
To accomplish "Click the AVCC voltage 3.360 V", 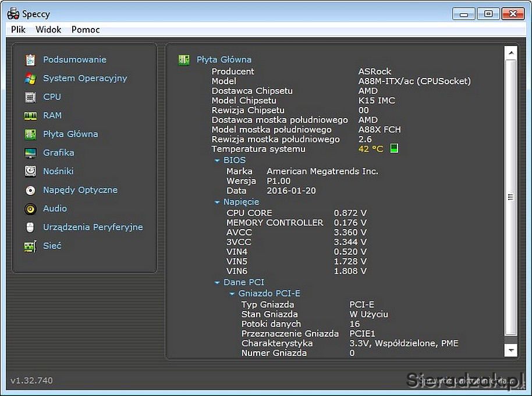I will 350,233.
